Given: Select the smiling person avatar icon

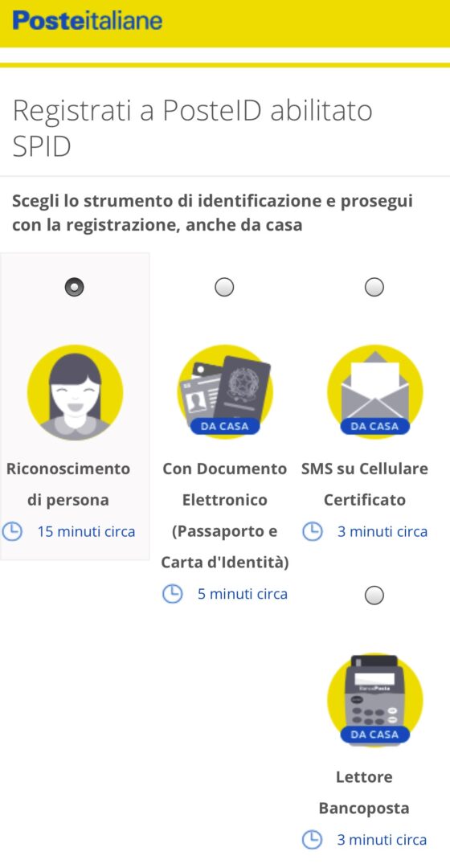Looking at the screenshot, I should click(x=76, y=392).
